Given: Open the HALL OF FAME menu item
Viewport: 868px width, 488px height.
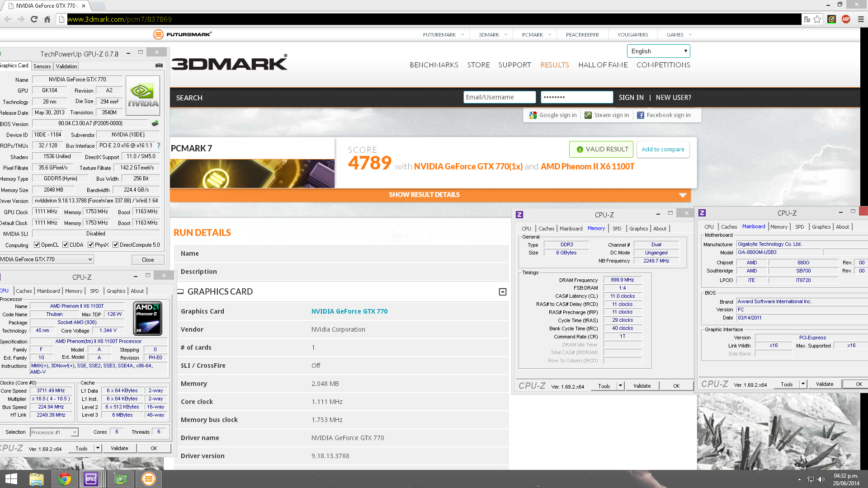Looking at the screenshot, I should point(603,65).
